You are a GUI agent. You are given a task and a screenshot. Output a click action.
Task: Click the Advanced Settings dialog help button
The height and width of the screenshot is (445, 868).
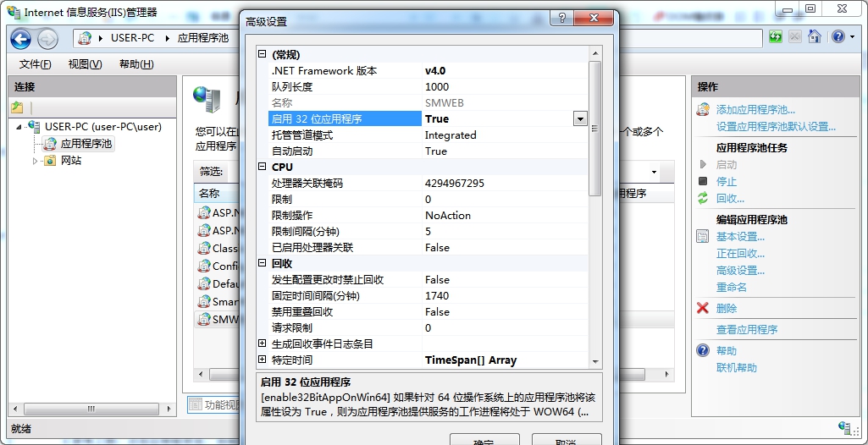pyautogui.click(x=562, y=18)
